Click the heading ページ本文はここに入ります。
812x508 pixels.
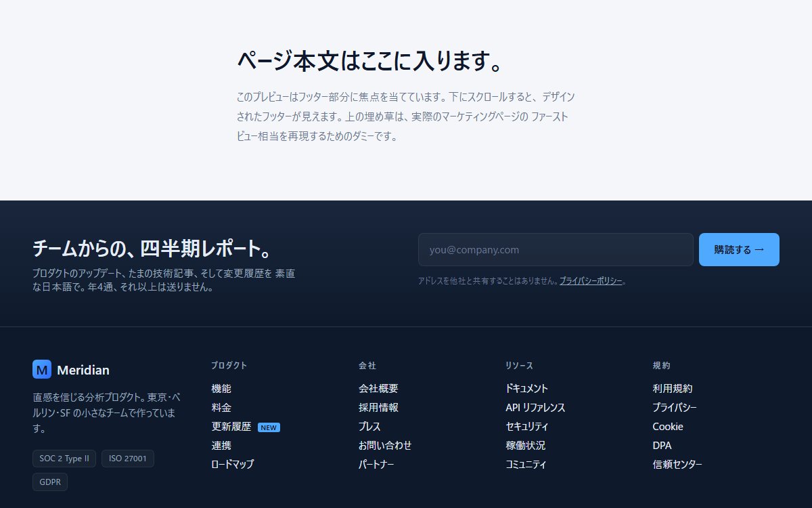[371, 61]
